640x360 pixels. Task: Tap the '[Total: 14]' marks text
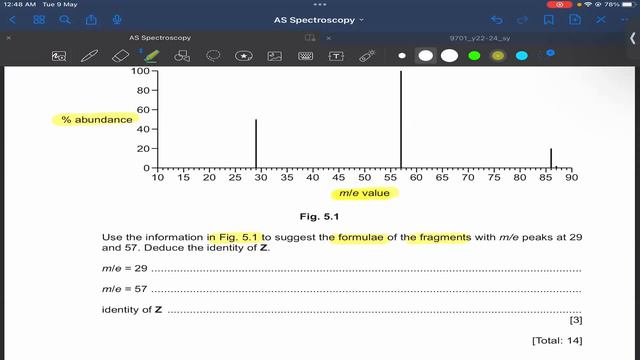coord(557,340)
